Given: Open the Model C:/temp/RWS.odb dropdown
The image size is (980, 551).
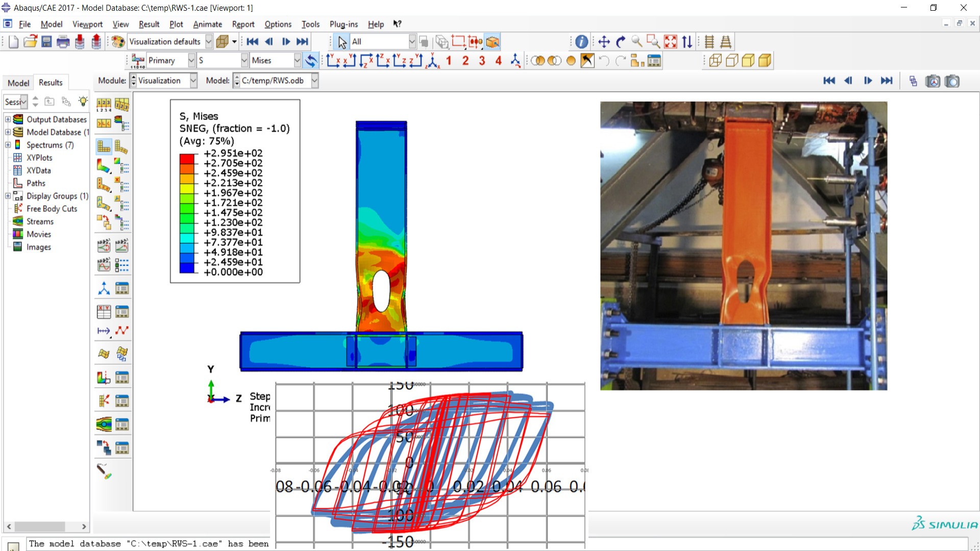Looking at the screenshot, I should pos(315,81).
